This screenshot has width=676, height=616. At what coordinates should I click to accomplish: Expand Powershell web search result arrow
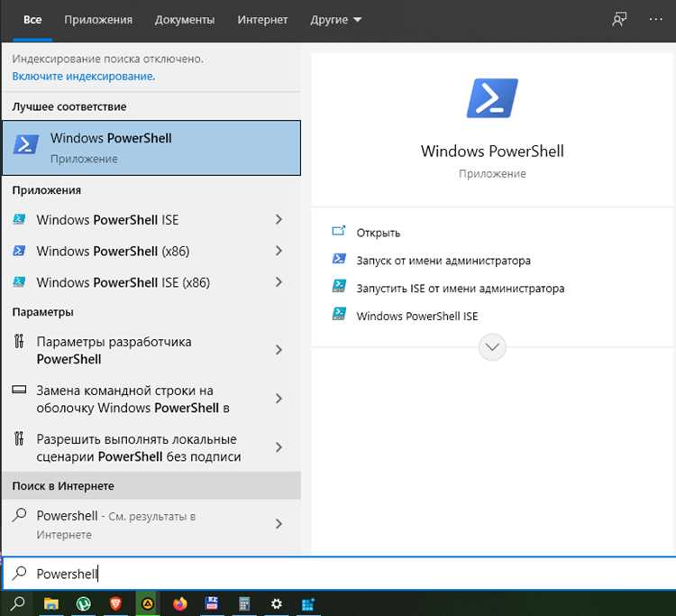click(x=279, y=524)
